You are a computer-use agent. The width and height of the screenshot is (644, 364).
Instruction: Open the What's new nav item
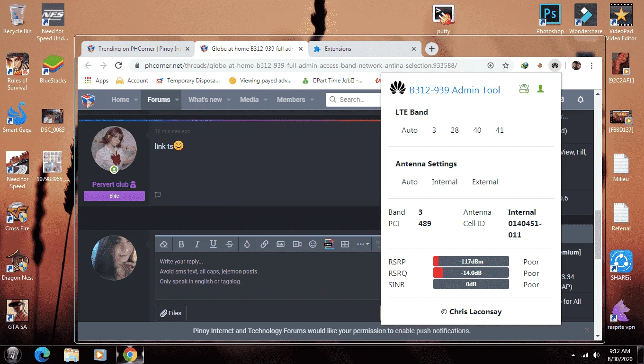[205, 100]
